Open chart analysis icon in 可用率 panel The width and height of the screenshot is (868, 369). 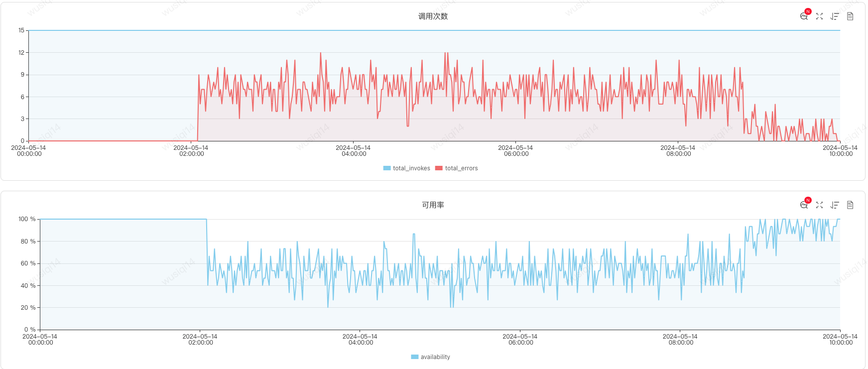pos(804,205)
